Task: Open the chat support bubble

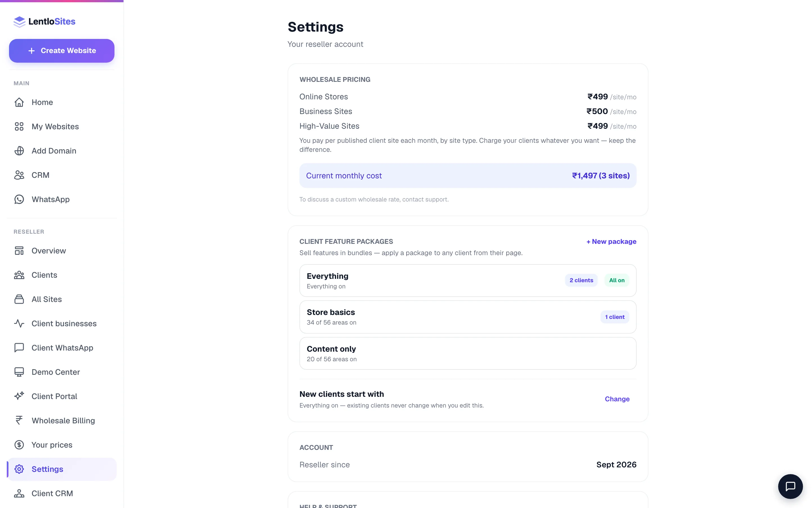Action: pyautogui.click(x=790, y=486)
